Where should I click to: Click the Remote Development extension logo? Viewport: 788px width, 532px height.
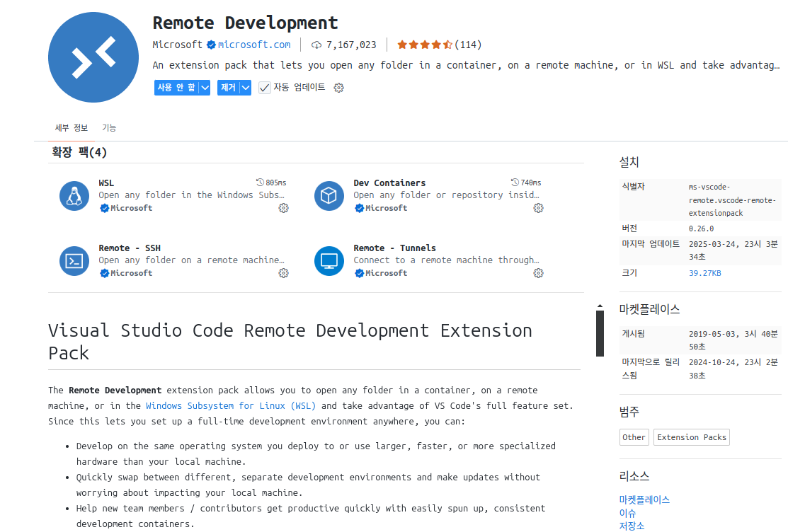point(93,57)
